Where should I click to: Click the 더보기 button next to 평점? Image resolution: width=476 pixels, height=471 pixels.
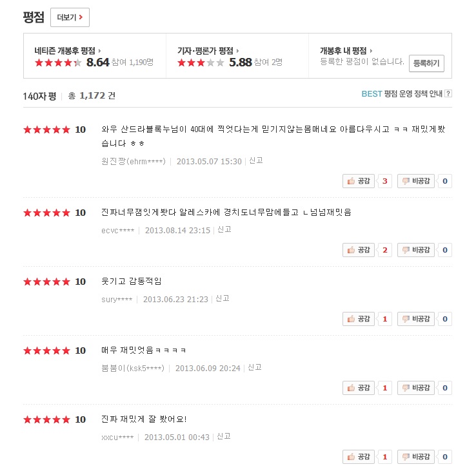click(70, 17)
